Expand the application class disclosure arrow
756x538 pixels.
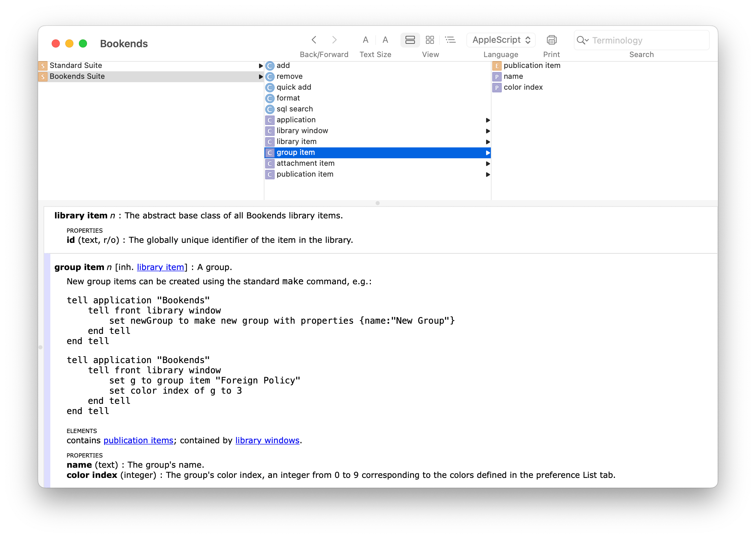pyautogui.click(x=488, y=120)
